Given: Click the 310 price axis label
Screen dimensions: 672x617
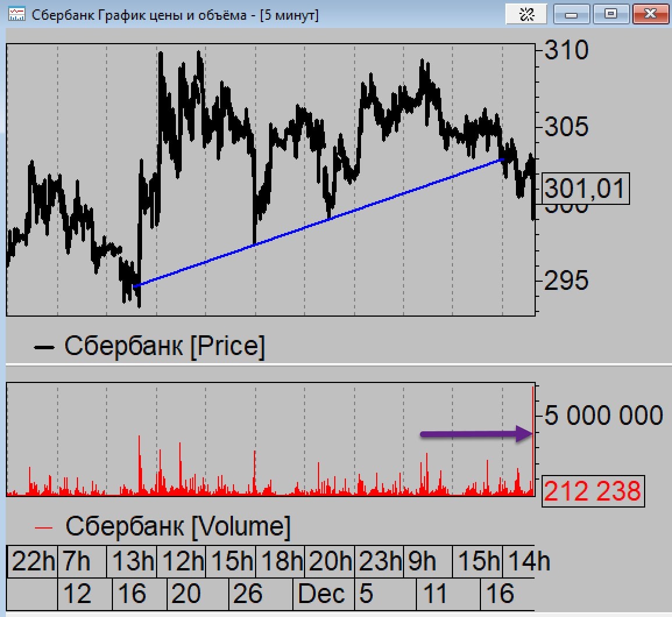Looking at the screenshot, I should pos(566,50).
